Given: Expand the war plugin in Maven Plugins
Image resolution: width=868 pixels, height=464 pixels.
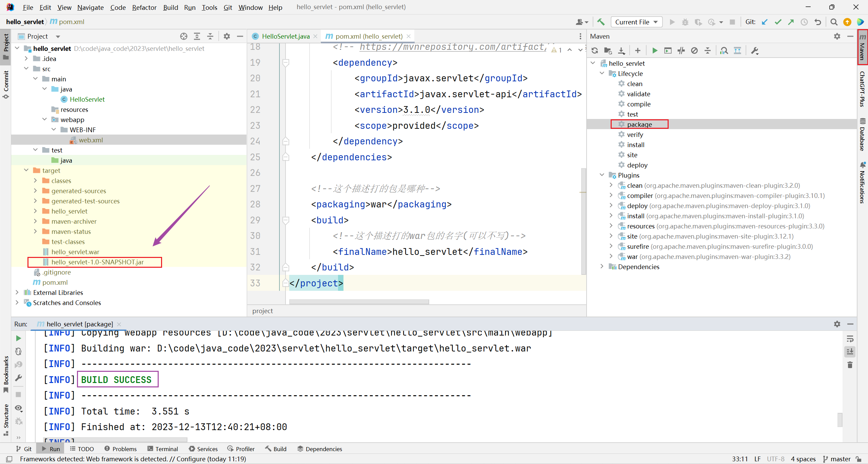Looking at the screenshot, I should tap(611, 256).
